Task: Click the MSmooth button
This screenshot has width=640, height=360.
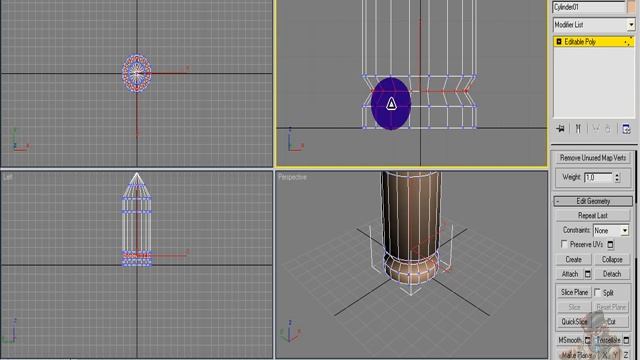Action: click(570, 340)
